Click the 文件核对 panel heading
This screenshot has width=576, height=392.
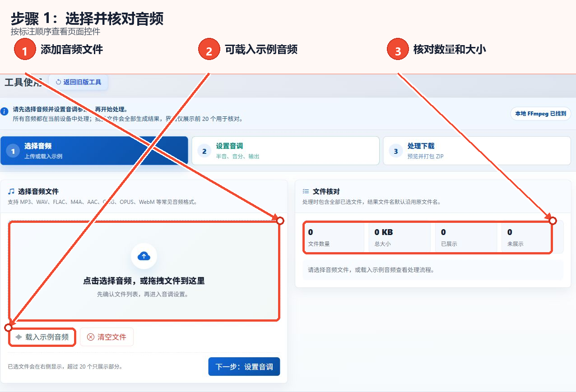[x=326, y=191]
